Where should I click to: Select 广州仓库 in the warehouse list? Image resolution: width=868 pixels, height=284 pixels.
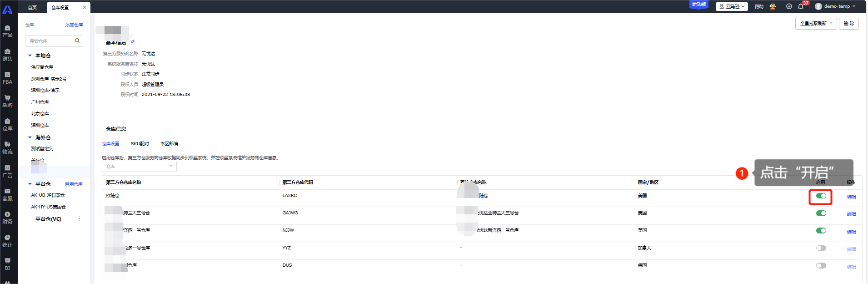click(x=40, y=102)
